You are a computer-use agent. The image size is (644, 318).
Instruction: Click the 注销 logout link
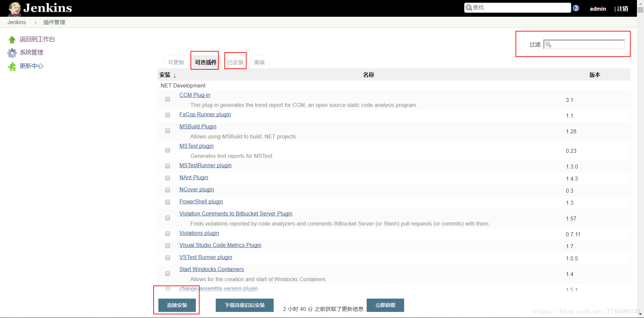[x=623, y=9]
